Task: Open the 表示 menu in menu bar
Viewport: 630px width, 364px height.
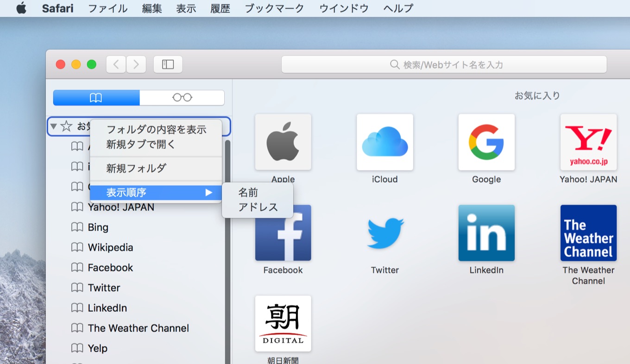Action: 186,8
